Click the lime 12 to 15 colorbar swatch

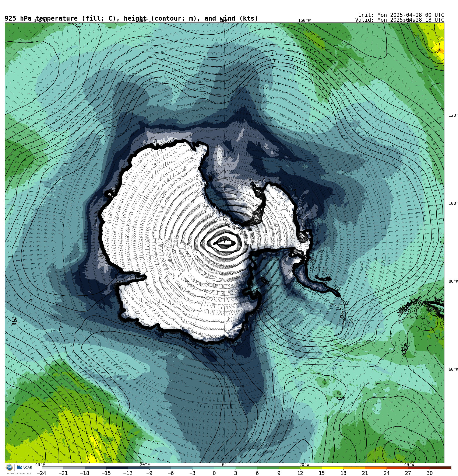pos(311,468)
